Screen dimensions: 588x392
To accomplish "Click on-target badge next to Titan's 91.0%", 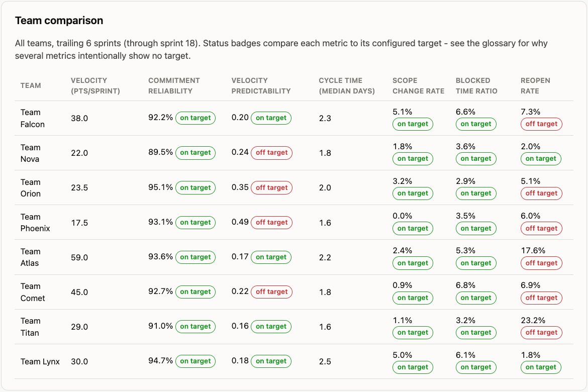I will [195, 326].
